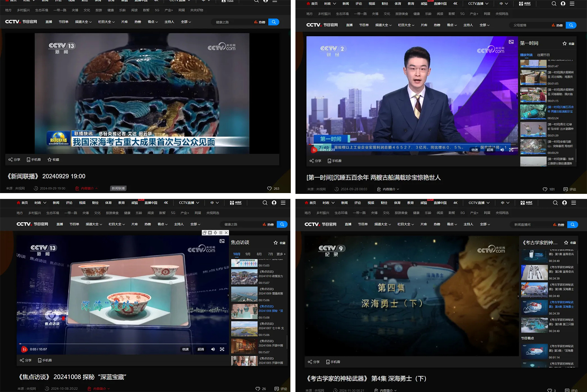Image resolution: width=587 pixels, height=392 pixels.
Task: Click search field with 健康之路 in top-left page
Action: click(x=232, y=22)
